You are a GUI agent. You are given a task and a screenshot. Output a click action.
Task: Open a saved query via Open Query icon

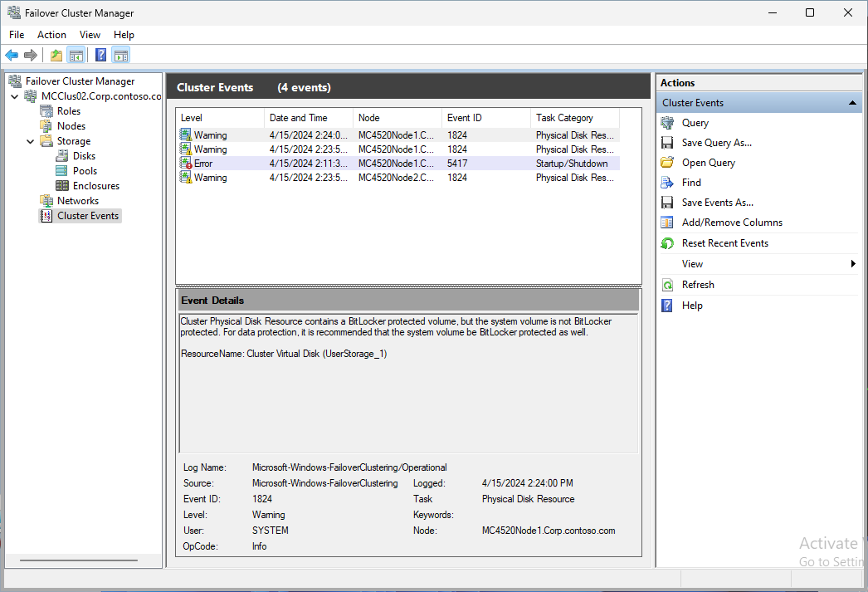point(668,162)
